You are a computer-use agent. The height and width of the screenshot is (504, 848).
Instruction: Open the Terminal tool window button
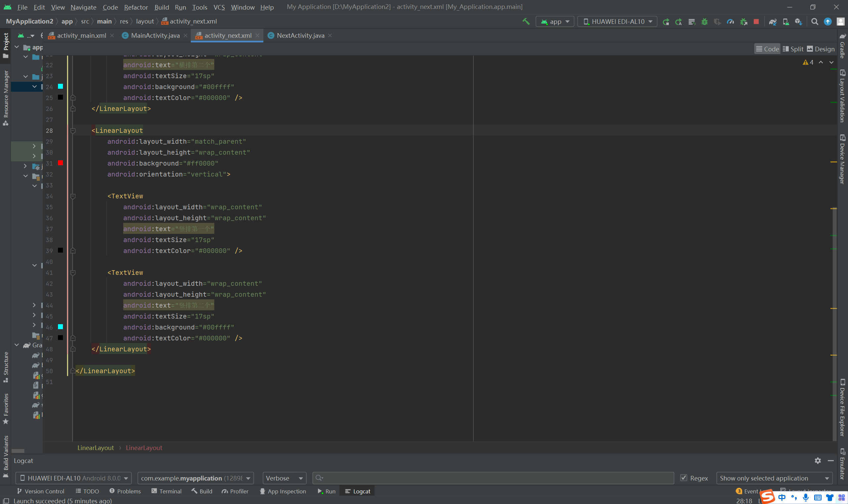167,491
